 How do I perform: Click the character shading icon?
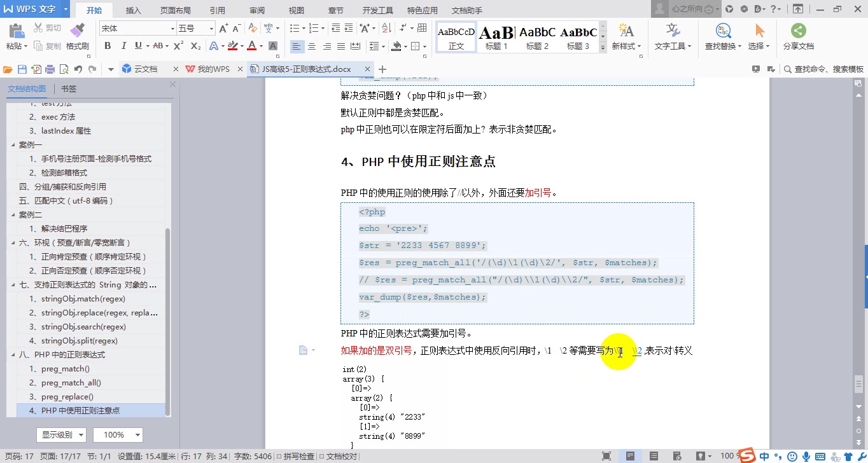(x=273, y=46)
